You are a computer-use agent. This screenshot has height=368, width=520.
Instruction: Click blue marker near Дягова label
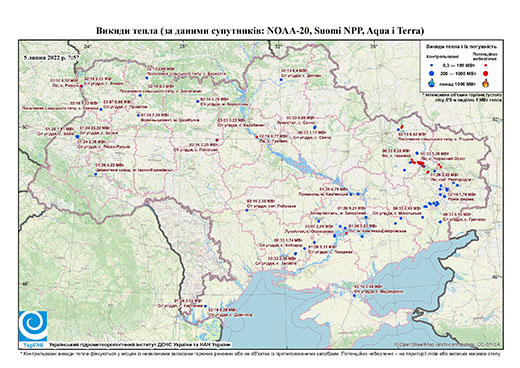point(280,79)
